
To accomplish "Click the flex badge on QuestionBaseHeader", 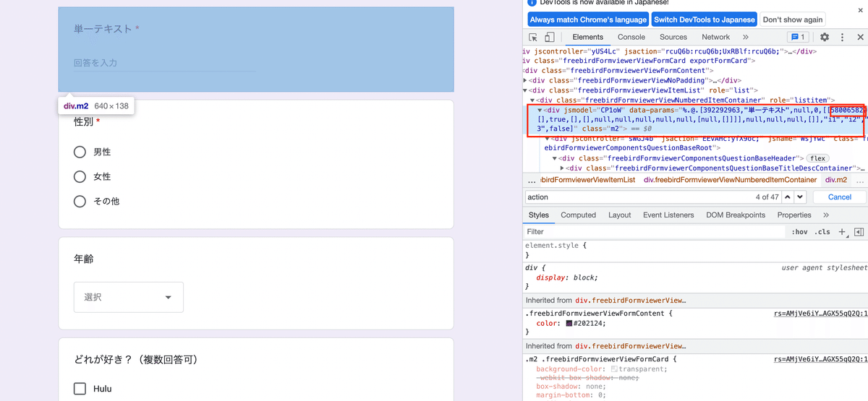I will point(818,158).
